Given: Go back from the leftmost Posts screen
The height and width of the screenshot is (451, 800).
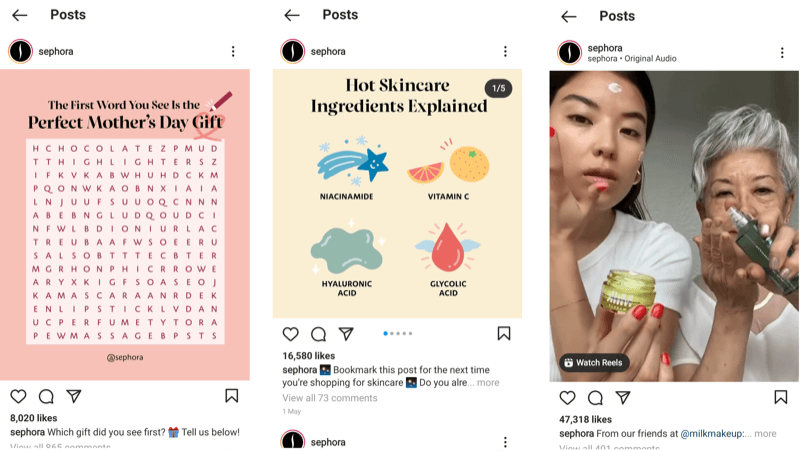Looking at the screenshot, I should point(20,15).
